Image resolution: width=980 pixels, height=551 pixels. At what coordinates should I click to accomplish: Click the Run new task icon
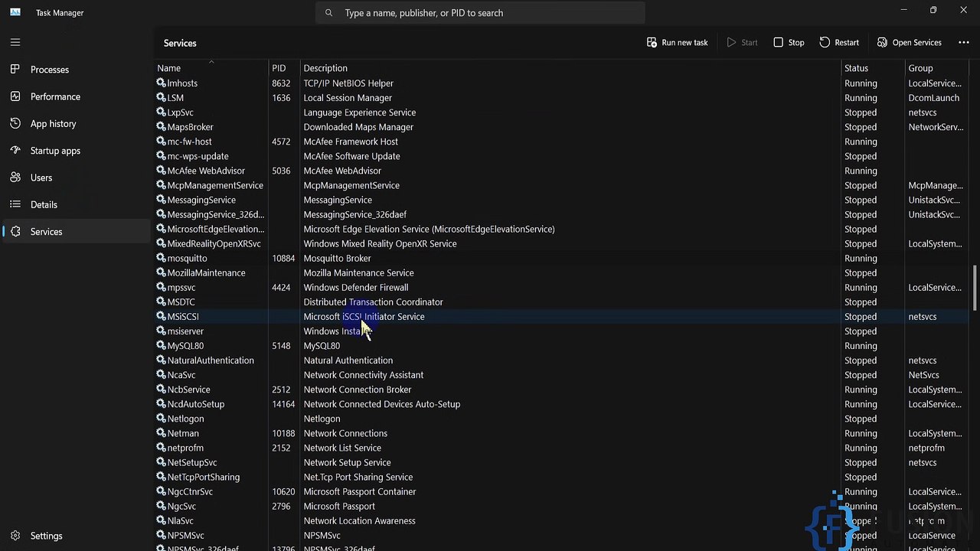[652, 42]
